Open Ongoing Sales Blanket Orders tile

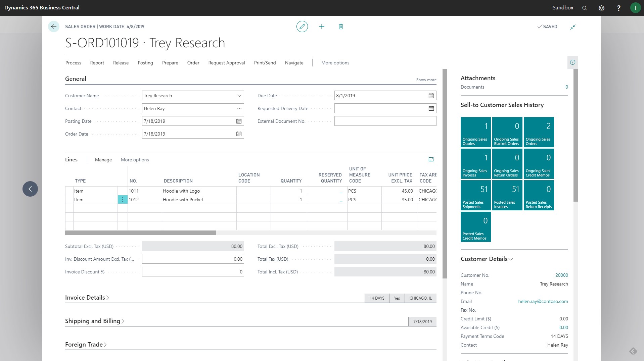pos(507,132)
